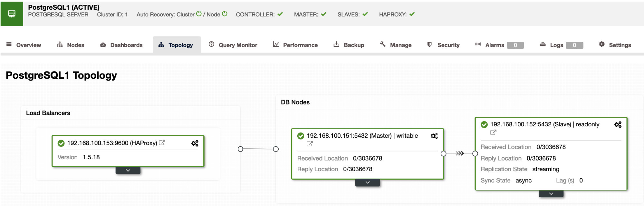Click the Alarms count badge

click(x=515, y=45)
